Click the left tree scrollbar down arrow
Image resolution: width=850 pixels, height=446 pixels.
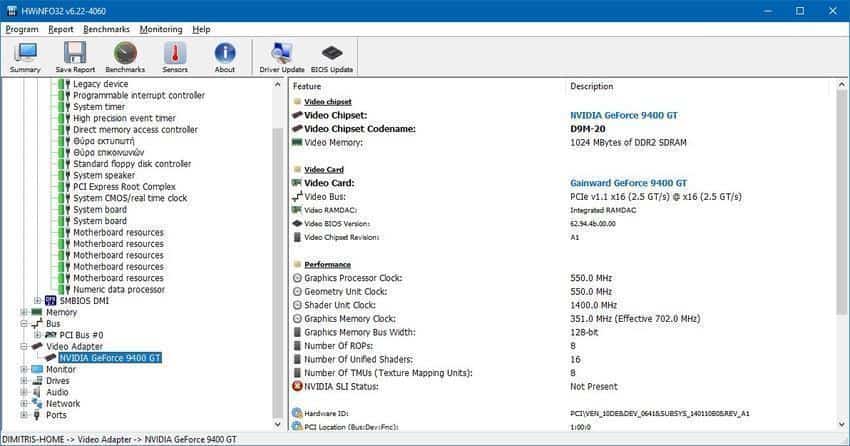[278, 424]
